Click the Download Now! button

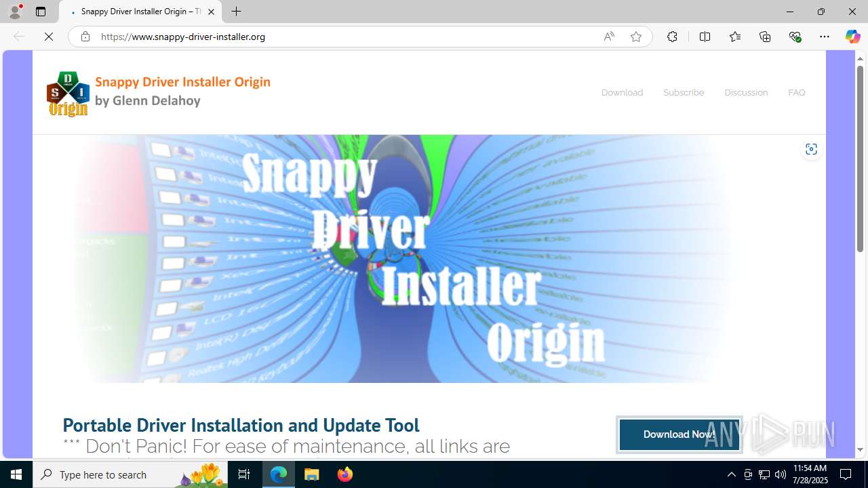pyautogui.click(x=679, y=434)
